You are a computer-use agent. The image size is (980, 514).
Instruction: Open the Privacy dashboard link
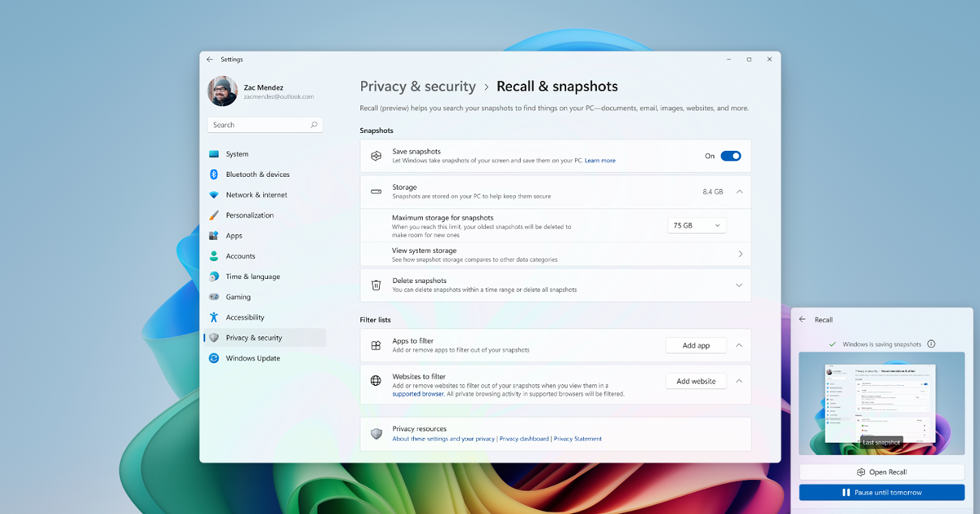(523, 439)
